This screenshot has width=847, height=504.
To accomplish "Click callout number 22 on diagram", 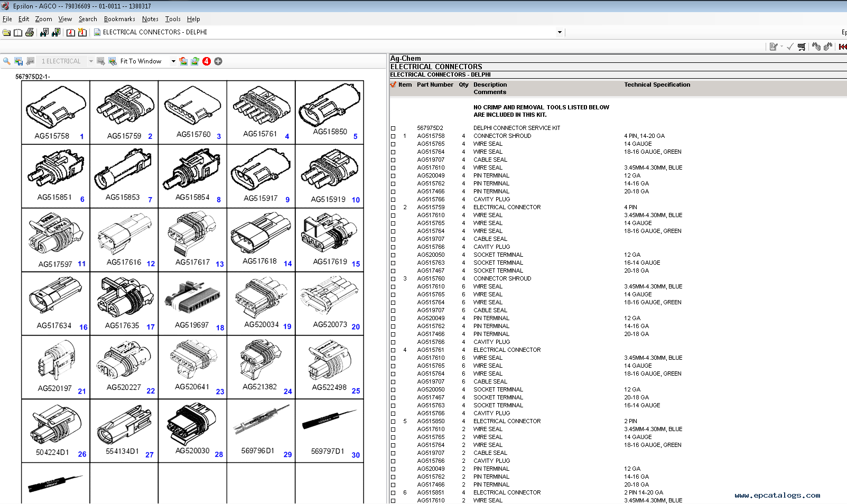I will pyautogui.click(x=151, y=391).
